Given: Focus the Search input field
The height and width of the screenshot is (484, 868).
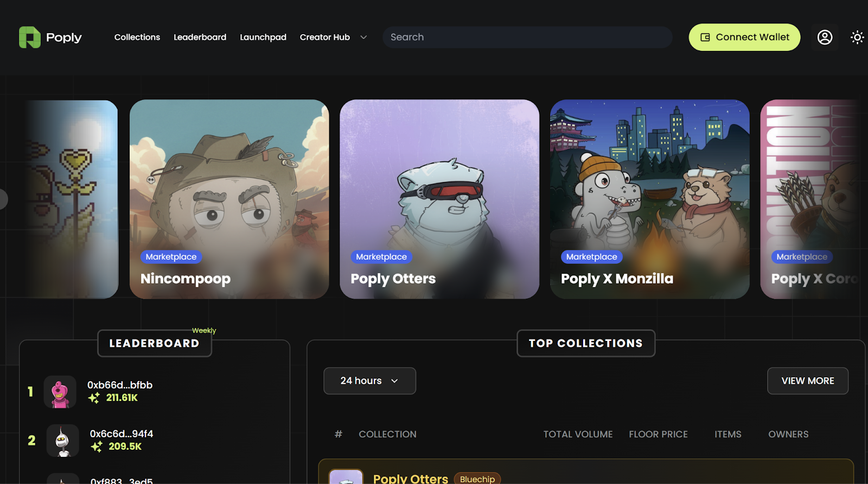Looking at the screenshot, I should click(527, 37).
